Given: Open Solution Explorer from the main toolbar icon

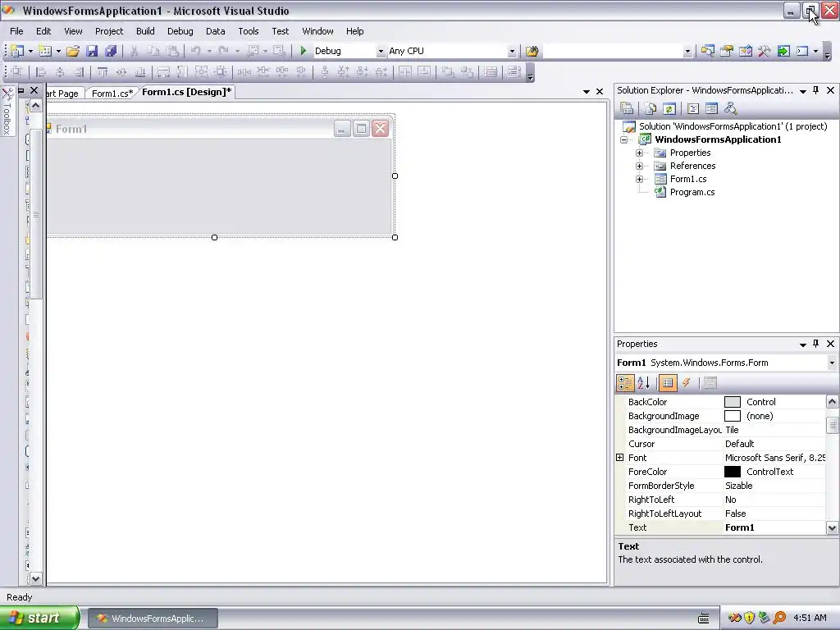Looking at the screenshot, I should click(x=708, y=51).
